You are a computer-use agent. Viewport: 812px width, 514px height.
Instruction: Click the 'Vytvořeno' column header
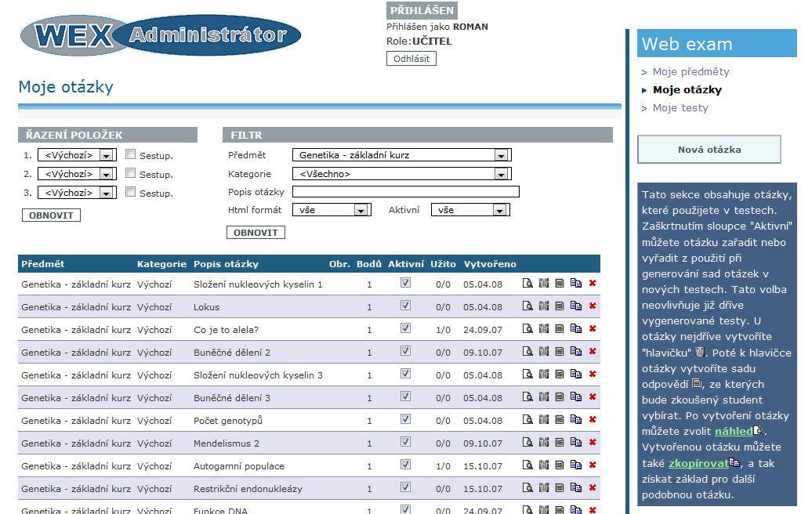click(490, 264)
